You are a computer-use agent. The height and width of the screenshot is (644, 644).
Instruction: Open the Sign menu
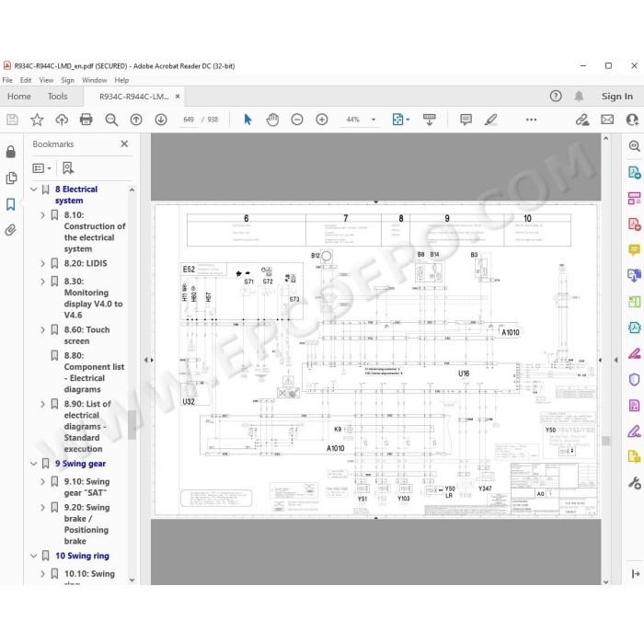point(67,80)
